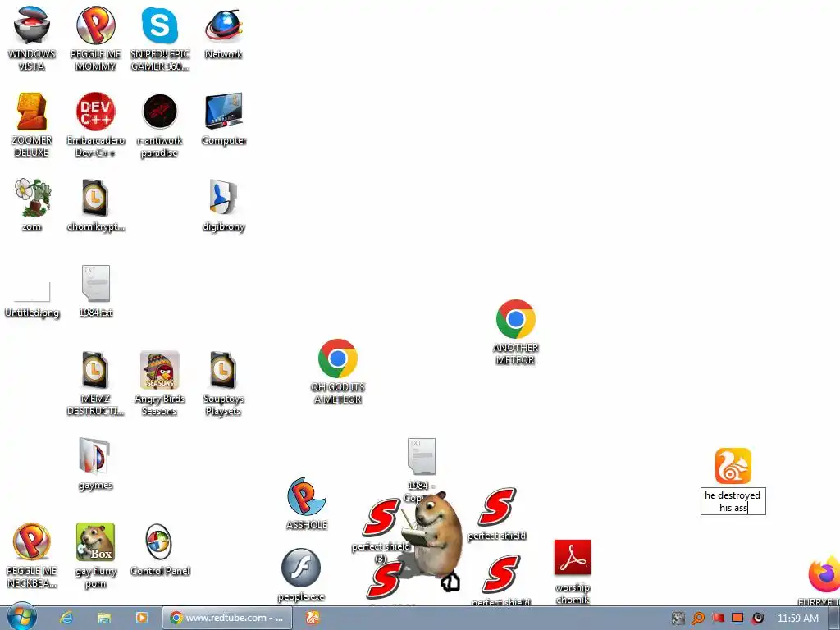840x630 pixels.
Task: Open the media player taskbar shortcut
Action: [x=141, y=618]
